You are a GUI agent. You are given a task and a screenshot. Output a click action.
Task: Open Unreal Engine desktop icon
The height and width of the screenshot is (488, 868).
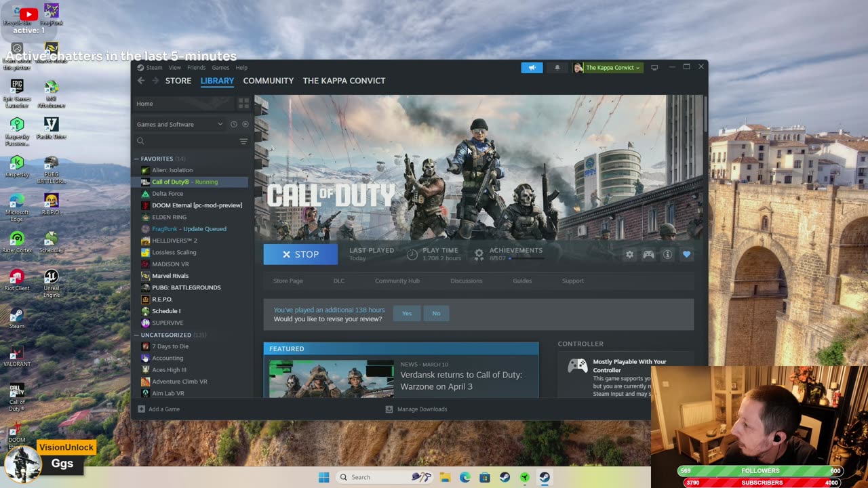(x=51, y=283)
